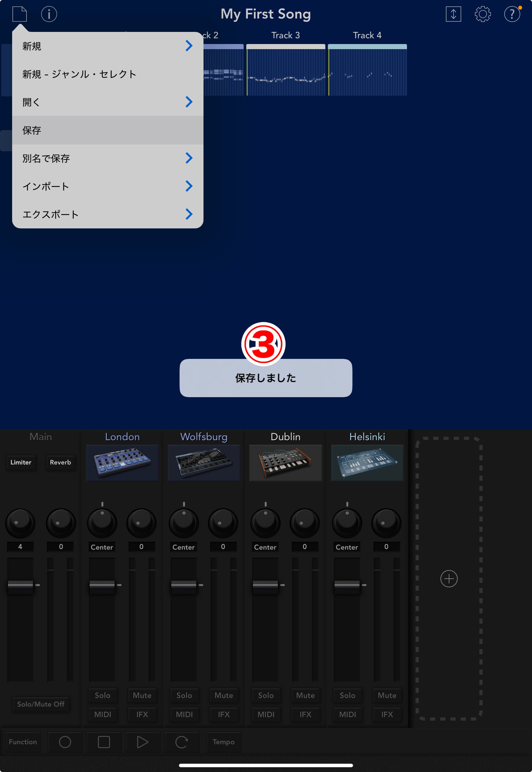Open IFX for Dublin track
The height and width of the screenshot is (772, 532).
tap(305, 714)
